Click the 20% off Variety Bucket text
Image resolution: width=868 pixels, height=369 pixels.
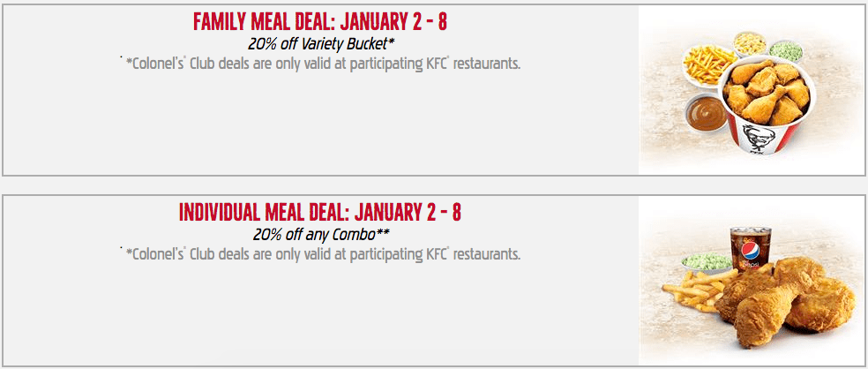[x=321, y=42]
